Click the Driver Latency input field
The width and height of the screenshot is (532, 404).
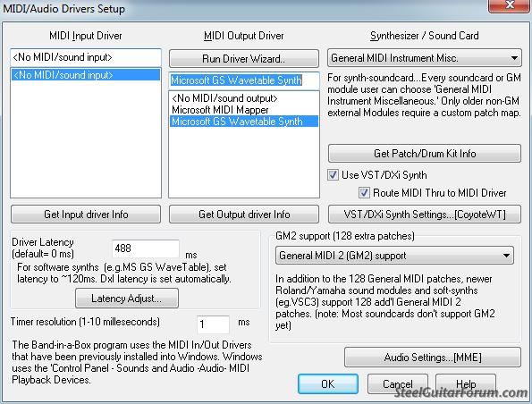point(146,248)
